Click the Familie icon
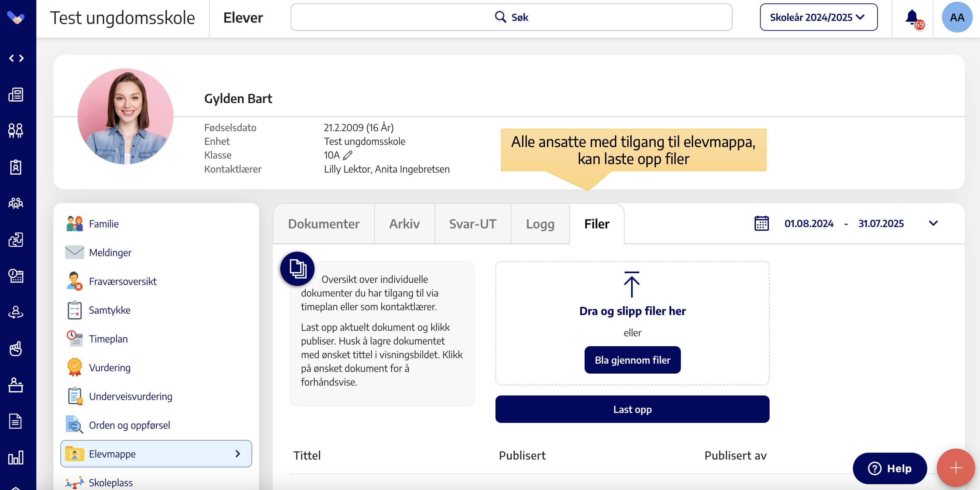This screenshot has width=980, height=490. pos(74,224)
